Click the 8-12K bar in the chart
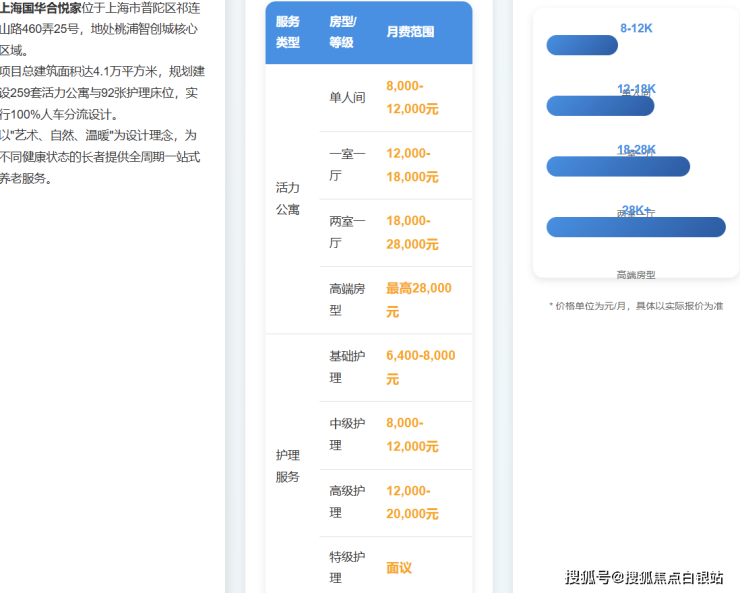This screenshot has height=593, width=740. coord(582,45)
